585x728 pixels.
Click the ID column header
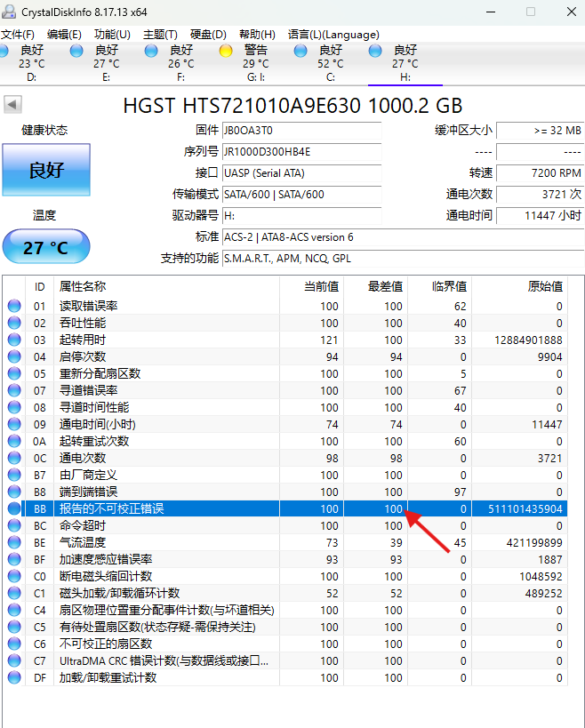coord(39,286)
